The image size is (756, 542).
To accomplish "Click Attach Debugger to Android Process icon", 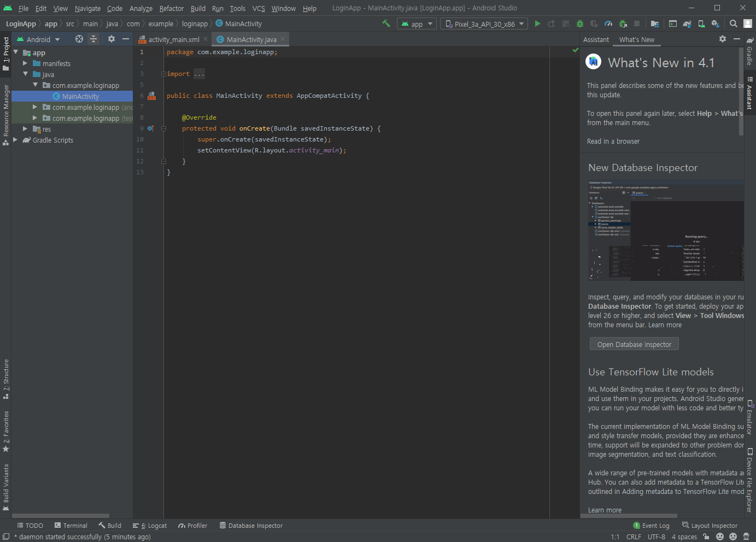I will click(x=623, y=23).
